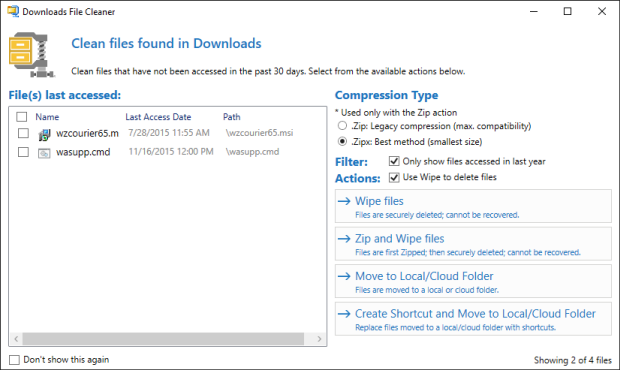The height and width of the screenshot is (370, 620).
Task: Click the 11/16/2015 12:00 PM access date
Action: click(171, 152)
